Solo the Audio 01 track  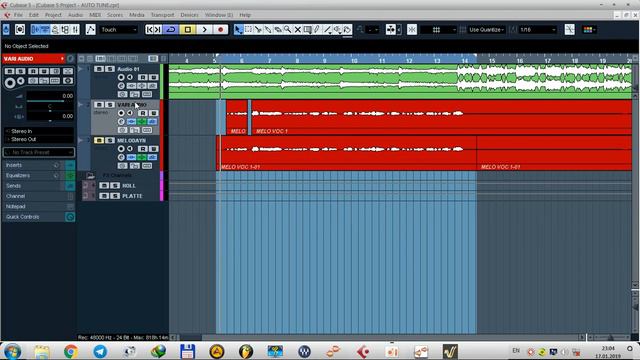(109, 69)
